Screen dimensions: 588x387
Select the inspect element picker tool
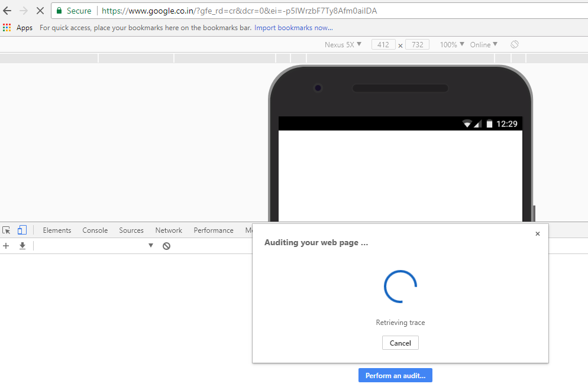tap(6, 230)
